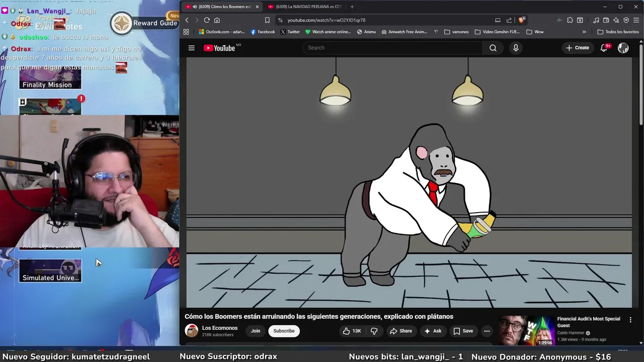Open recommended video options kebab menu

(x=630, y=319)
